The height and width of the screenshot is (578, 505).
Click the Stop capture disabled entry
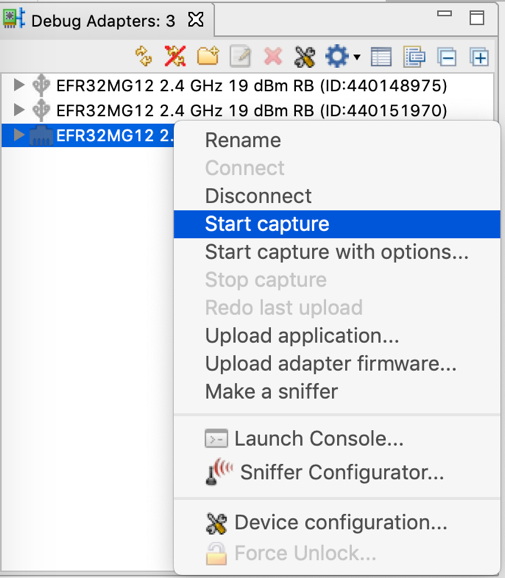click(x=337, y=280)
